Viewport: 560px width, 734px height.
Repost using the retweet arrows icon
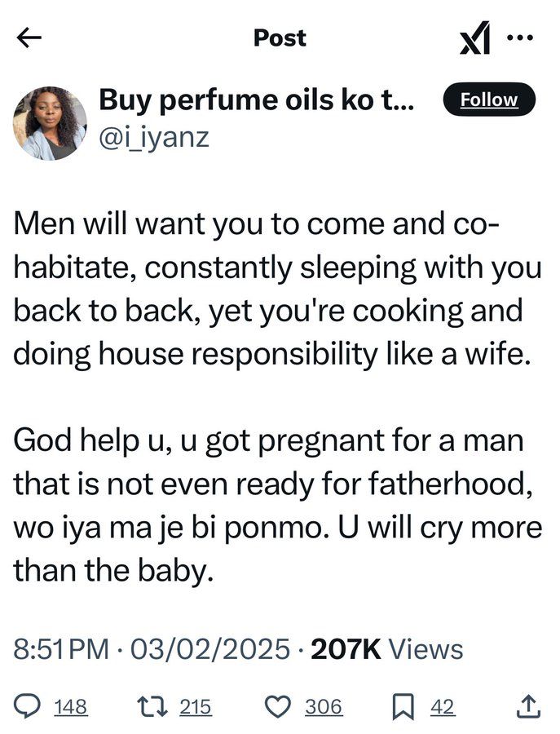tap(154, 706)
